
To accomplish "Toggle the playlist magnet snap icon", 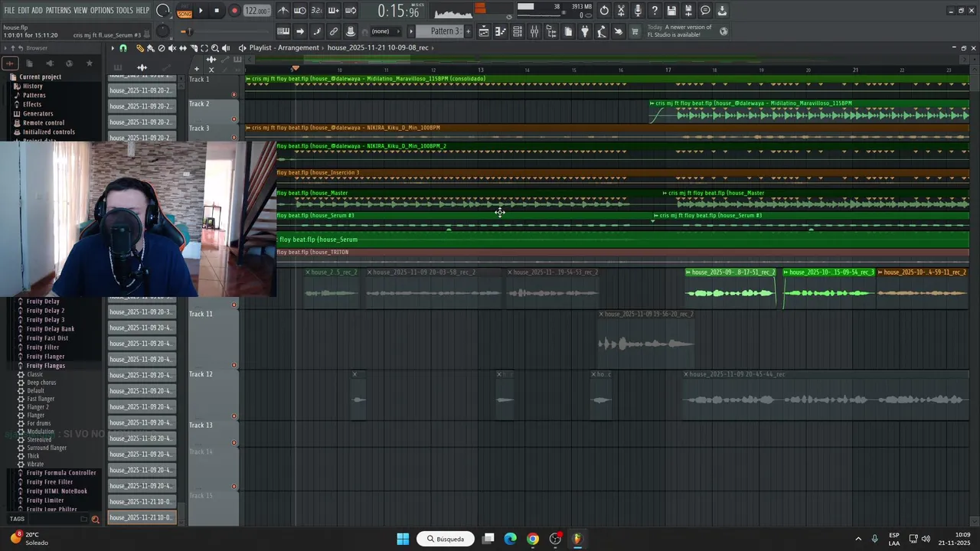I will [123, 47].
